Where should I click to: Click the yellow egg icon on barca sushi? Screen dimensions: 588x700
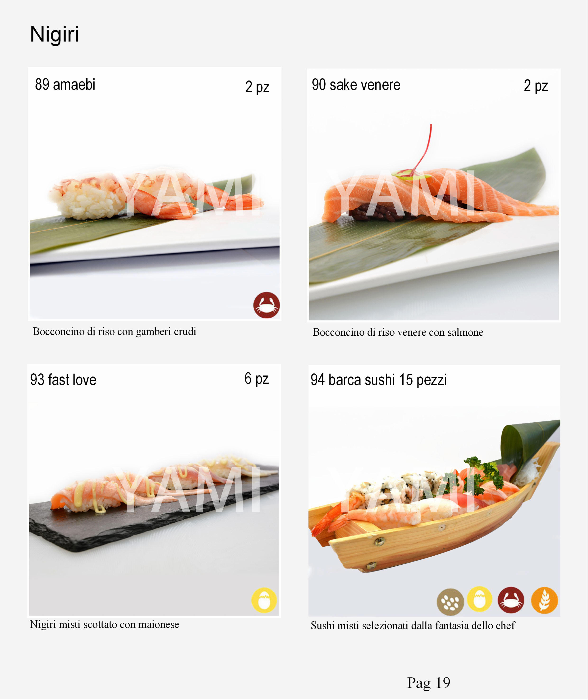(x=479, y=599)
